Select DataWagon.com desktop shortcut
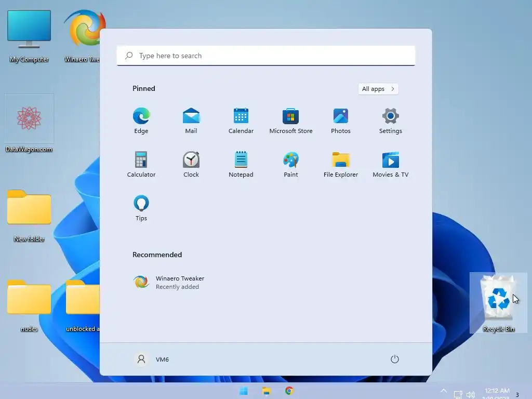The width and height of the screenshot is (532, 399). click(x=29, y=124)
